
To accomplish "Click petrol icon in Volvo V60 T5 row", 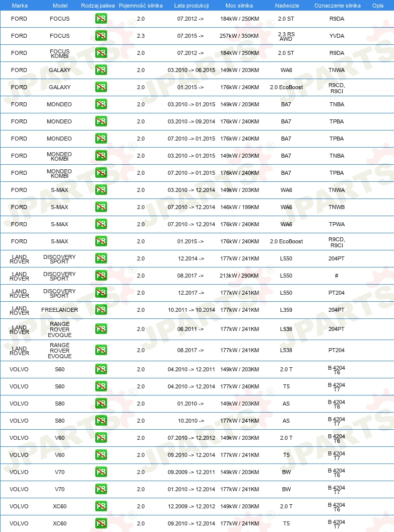I will [x=101, y=454].
